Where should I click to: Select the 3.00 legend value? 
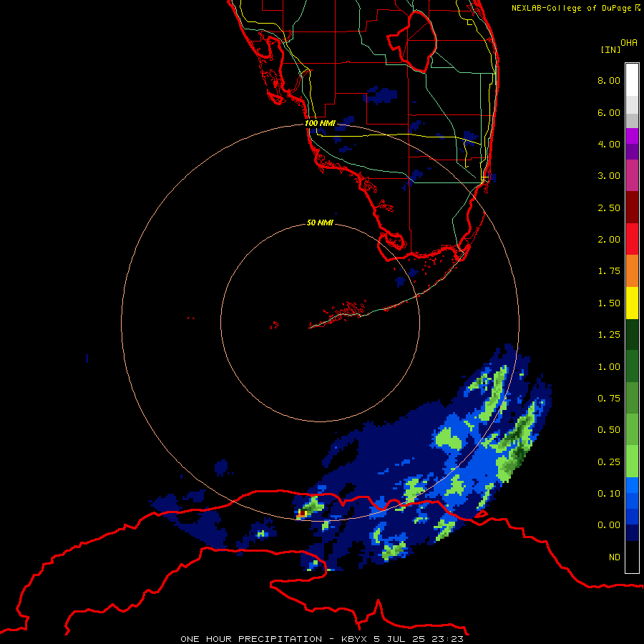[x=609, y=176]
